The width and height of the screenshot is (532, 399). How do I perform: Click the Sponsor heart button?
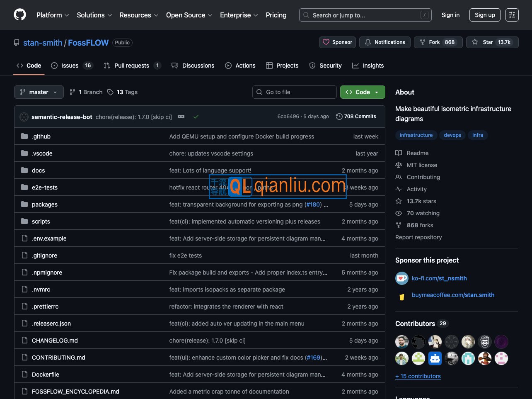[x=337, y=42]
